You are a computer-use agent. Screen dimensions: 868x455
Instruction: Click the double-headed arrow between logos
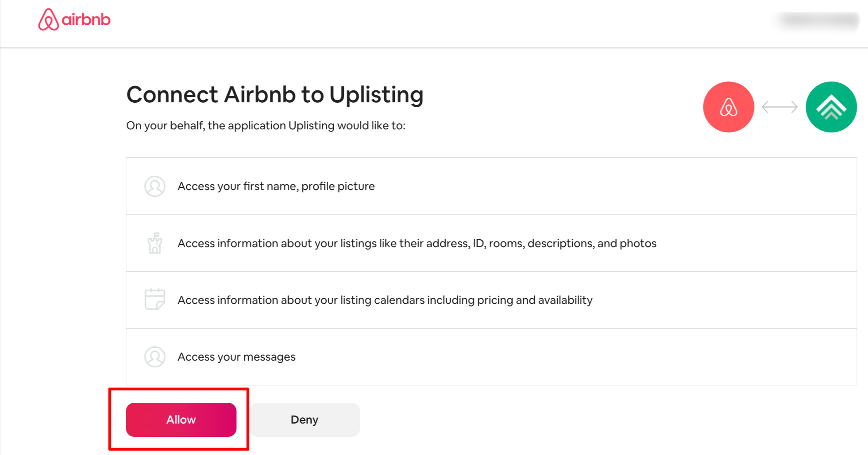click(x=779, y=107)
